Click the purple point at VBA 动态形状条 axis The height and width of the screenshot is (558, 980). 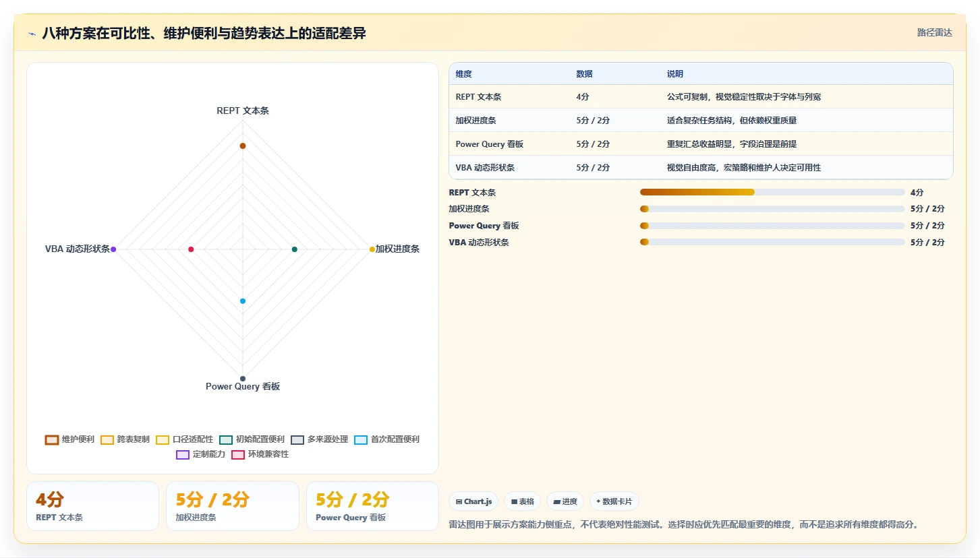(x=113, y=249)
